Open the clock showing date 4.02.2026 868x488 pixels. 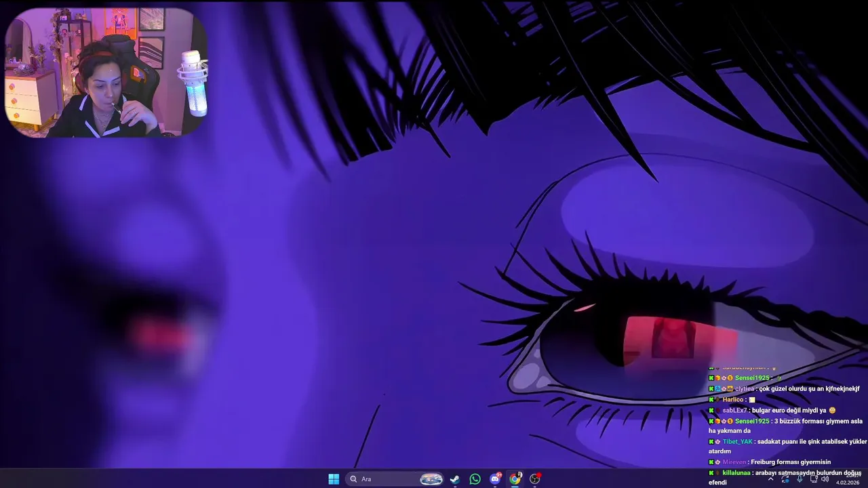click(x=848, y=479)
